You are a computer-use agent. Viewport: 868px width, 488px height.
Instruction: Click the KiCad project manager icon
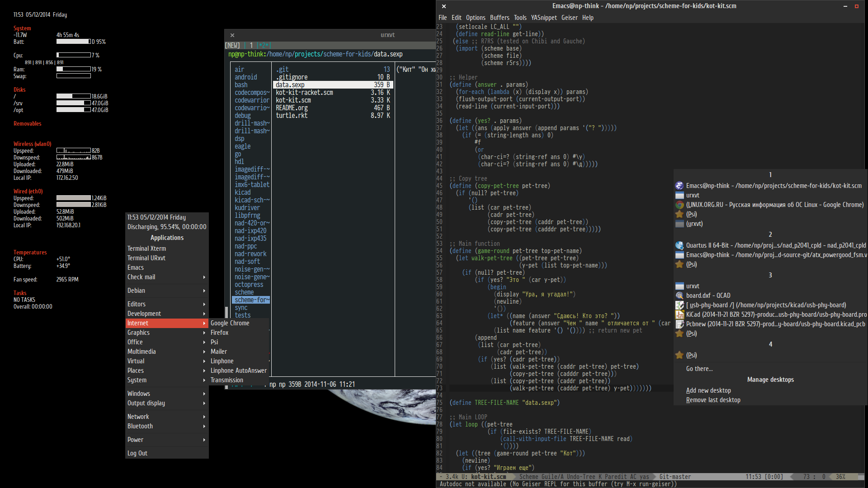pyautogui.click(x=679, y=314)
